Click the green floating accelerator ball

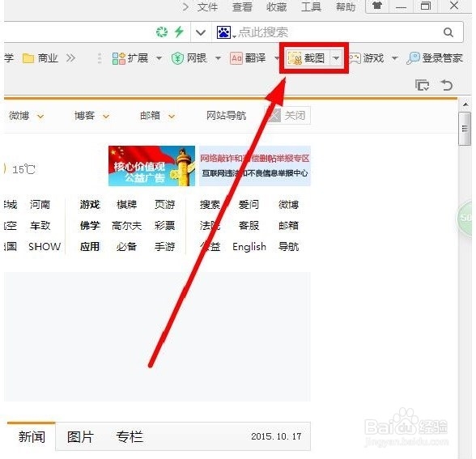[x=465, y=218]
